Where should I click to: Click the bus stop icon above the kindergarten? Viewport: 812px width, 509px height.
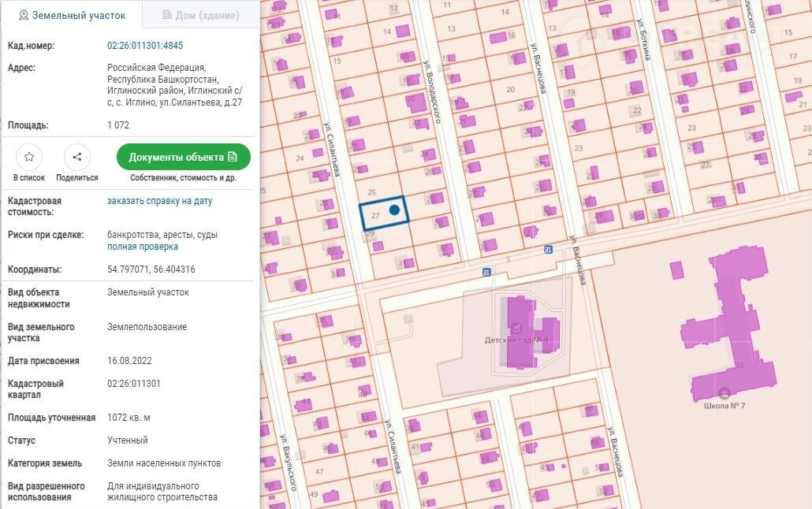[x=486, y=273]
